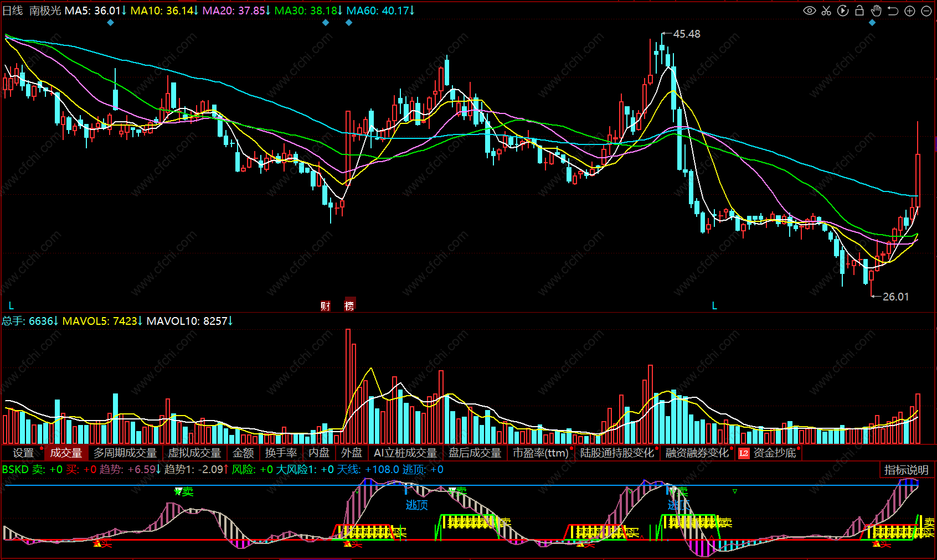Click the MAVOL5: 7423 label
This screenshot has width=937, height=560.
pos(102,321)
